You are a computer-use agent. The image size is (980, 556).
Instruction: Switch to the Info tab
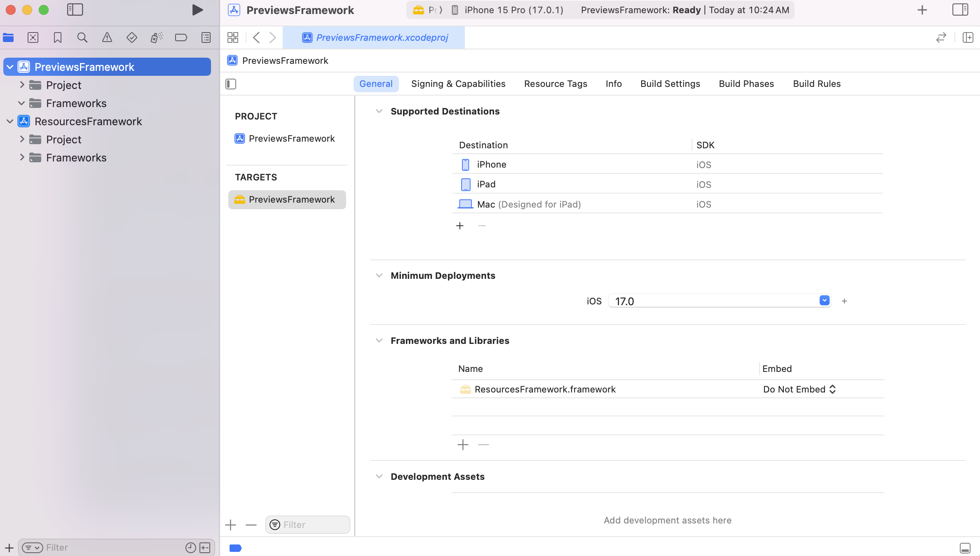614,84
